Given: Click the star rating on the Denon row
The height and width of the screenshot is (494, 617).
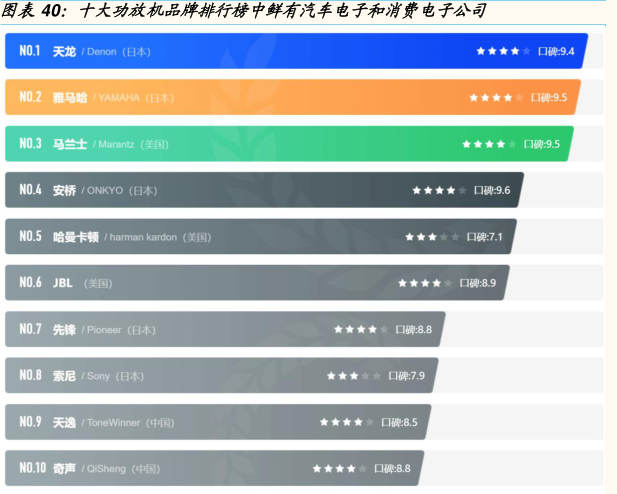Looking at the screenshot, I should (503, 51).
